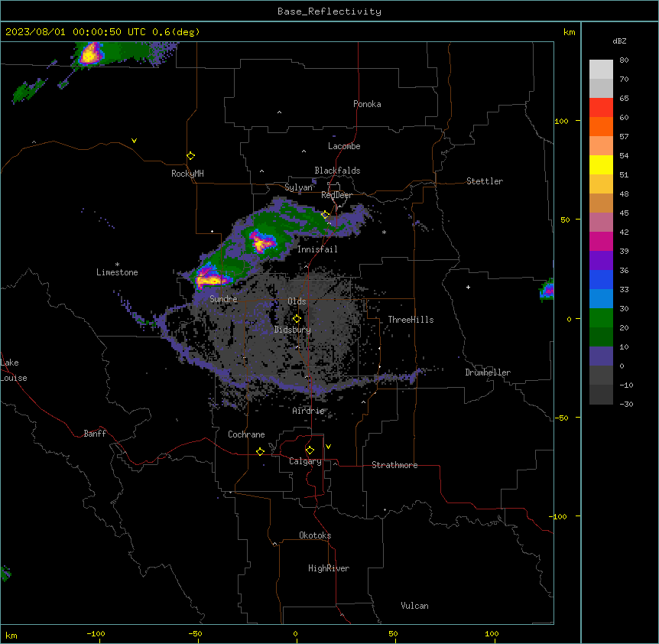Click the bright yellow 51-54 dBZ swatch
659x644 pixels.
coord(601,164)
